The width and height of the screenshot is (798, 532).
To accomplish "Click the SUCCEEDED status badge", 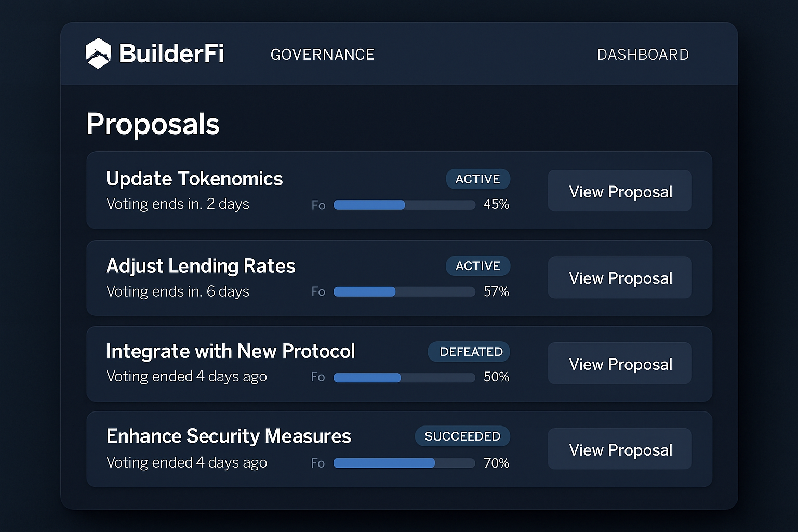I will point(462,436).
